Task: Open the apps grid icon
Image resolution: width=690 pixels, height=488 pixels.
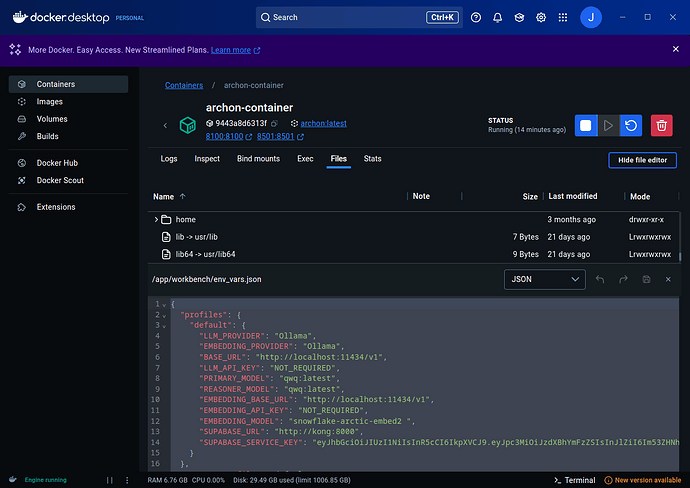Action: [562, 18]
